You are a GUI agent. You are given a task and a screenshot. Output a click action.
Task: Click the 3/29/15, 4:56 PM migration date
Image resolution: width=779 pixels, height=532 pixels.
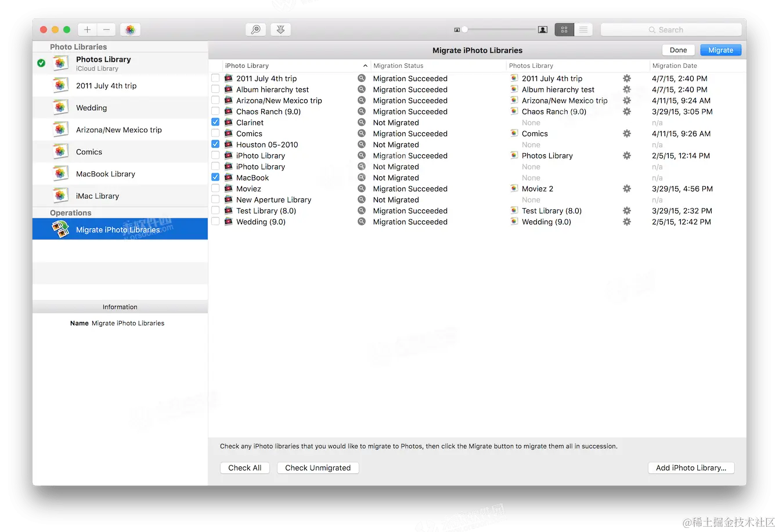click(x=682, y=189)
